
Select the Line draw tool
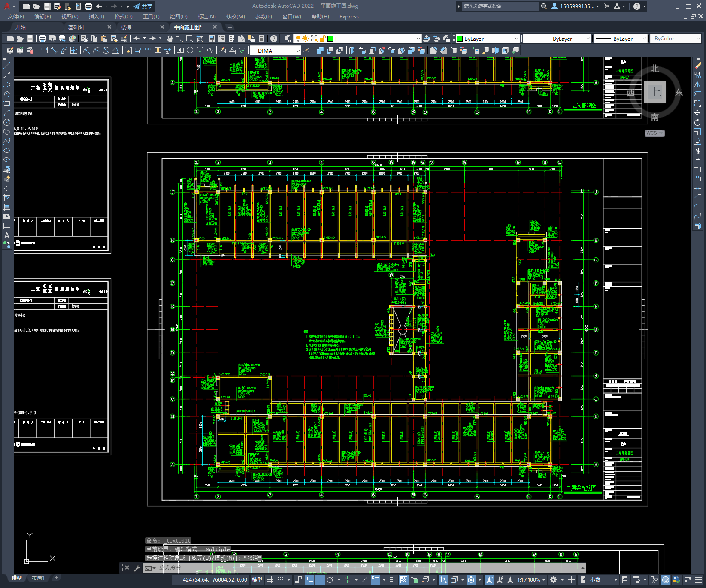[x=7, y=66]
